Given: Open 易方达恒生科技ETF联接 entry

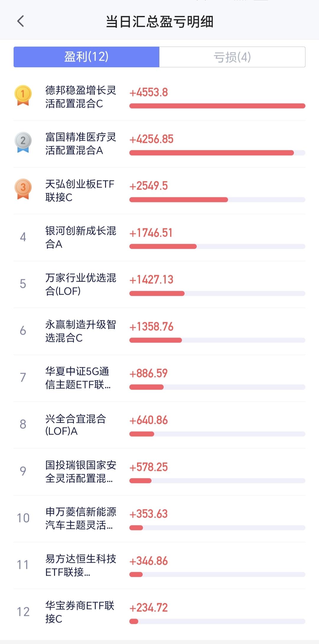Looking at the screenshot, I should pyautogui.click(x=159, y=565).
